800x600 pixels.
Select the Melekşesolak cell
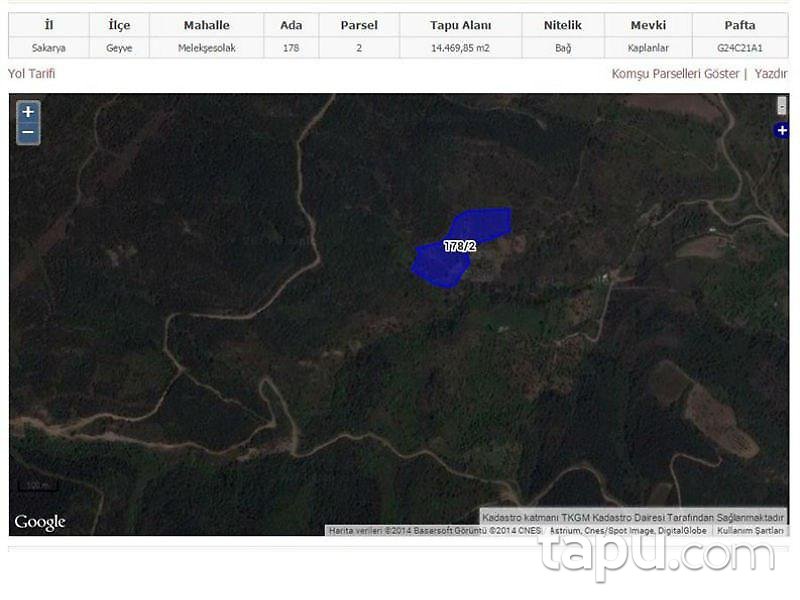(206, 47)
